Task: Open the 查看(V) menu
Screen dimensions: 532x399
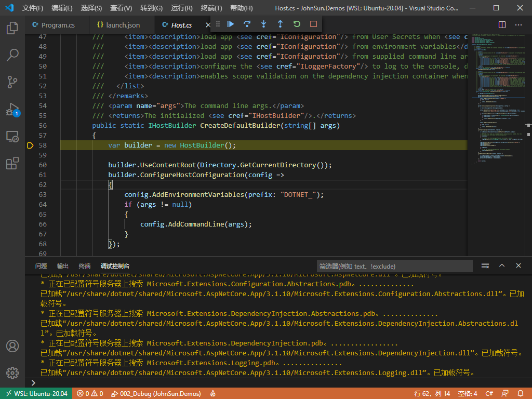Action: point(121,8)
